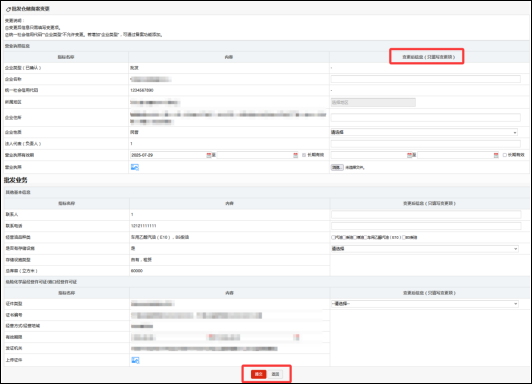
Task: Click the changed 企业住所 input field
Action: (x=425, y=118)
